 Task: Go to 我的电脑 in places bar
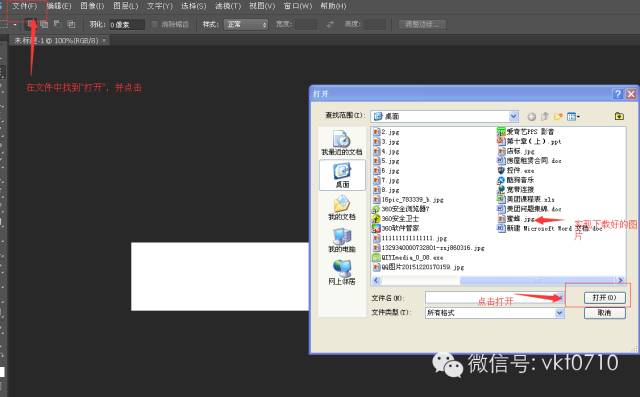coord(342,240)
